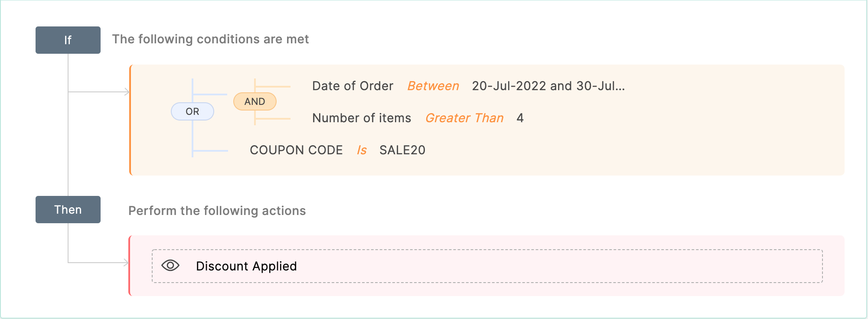Click the arrow pointing to conditions panel
868x319 pixels.
coord(127,92)
